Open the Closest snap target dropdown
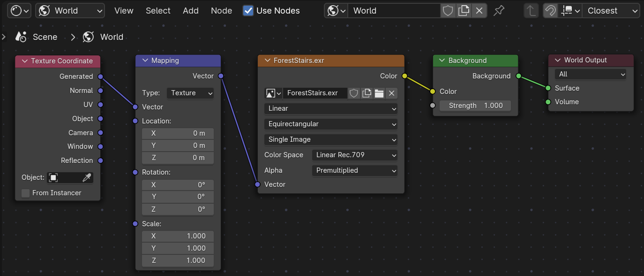 click(611, 10)
